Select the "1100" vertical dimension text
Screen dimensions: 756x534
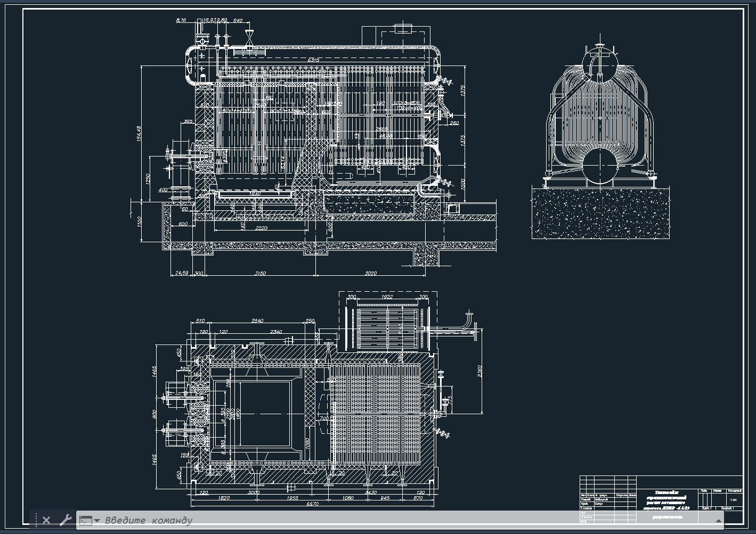coord(140,221)
